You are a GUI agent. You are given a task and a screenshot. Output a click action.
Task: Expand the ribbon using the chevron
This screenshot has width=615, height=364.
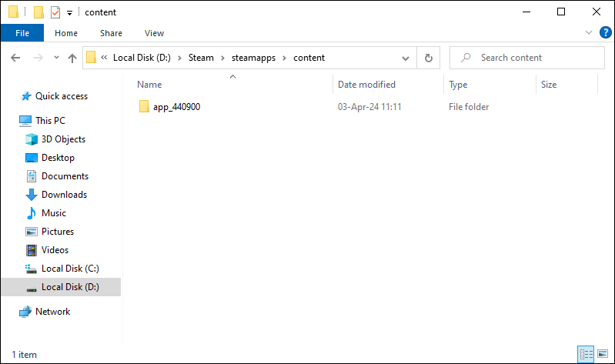590,32
